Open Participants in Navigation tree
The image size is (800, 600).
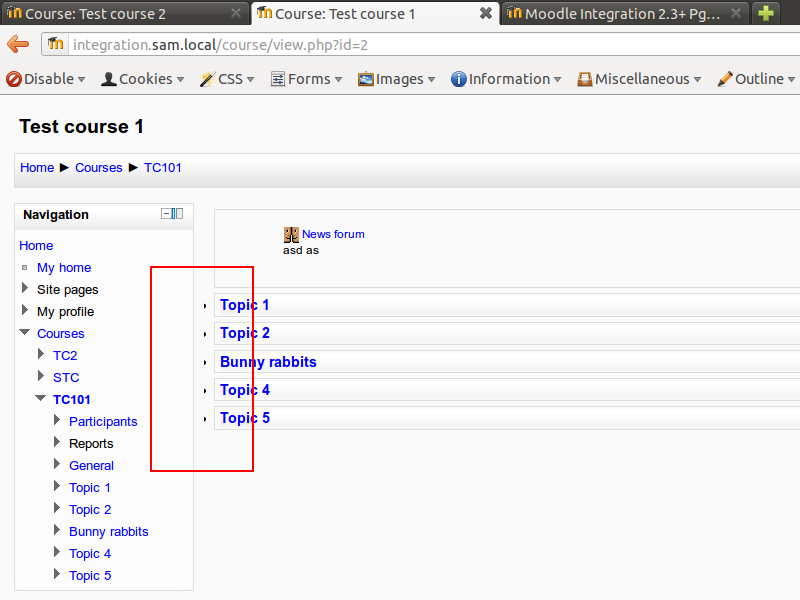103,421
